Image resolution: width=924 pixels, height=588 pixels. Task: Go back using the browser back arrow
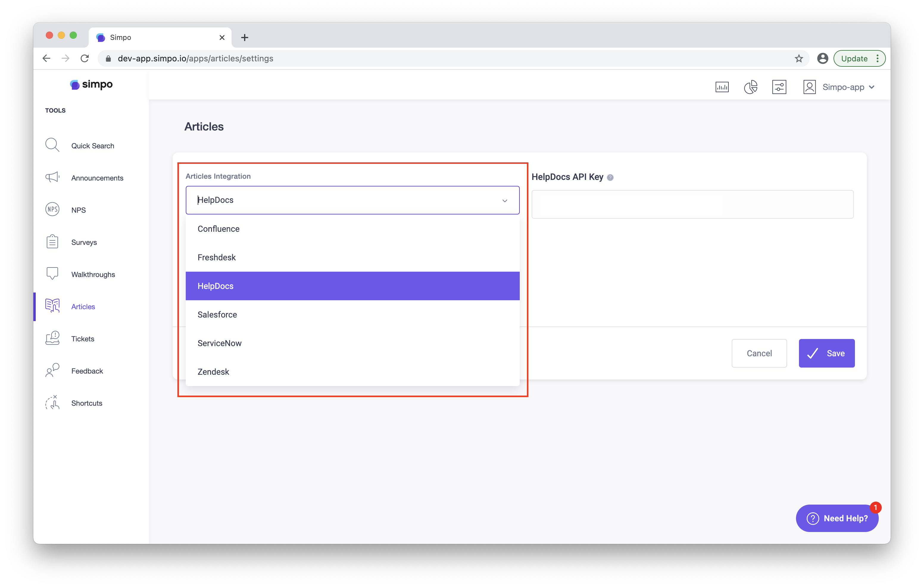tap(46, 58)
